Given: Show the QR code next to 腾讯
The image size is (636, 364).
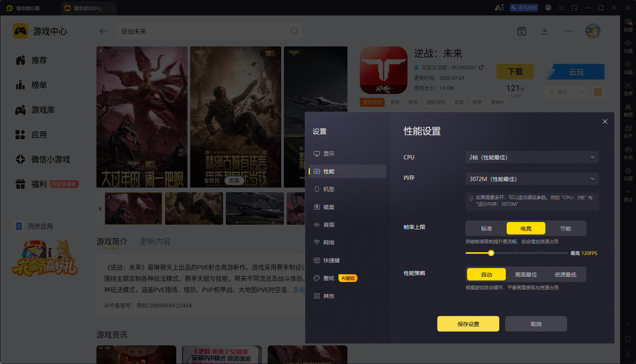Looking at the screenshot, I should [598, 92].
